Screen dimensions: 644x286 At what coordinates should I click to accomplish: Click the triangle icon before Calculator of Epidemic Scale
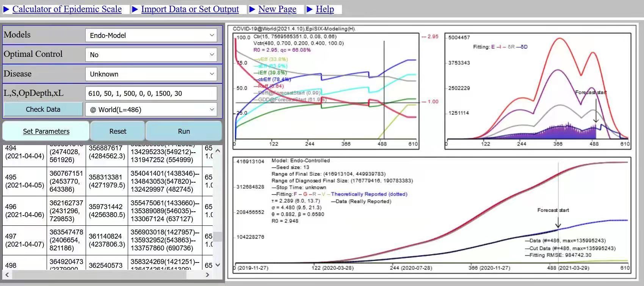[6, 9]
